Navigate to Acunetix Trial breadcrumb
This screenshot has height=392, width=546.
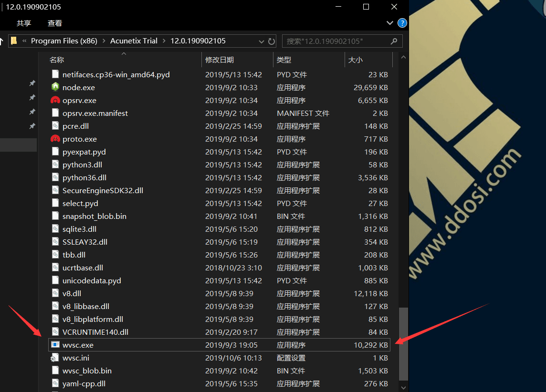coord(134,41)
